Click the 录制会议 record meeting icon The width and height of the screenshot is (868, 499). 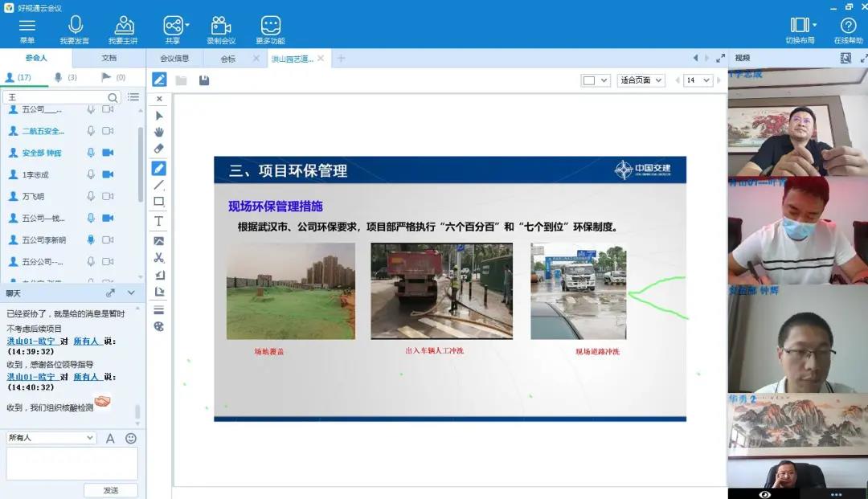click(x=221, y=30)
